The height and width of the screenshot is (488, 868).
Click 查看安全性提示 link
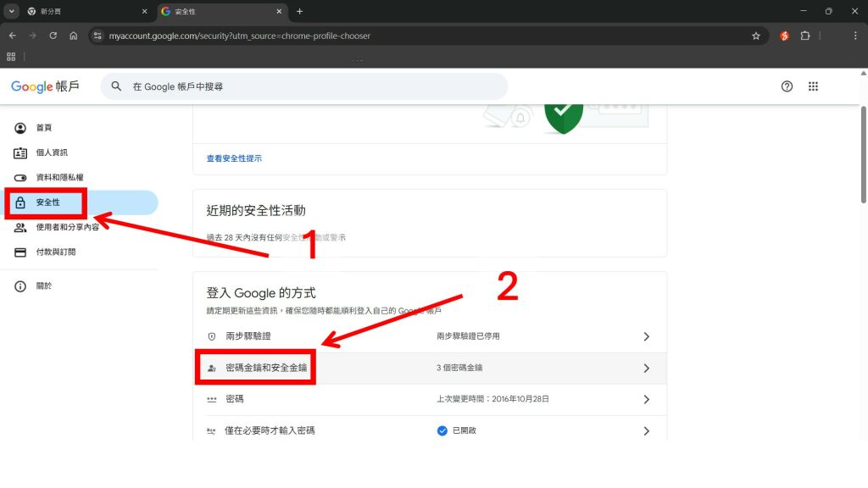[x=234, y=158]
